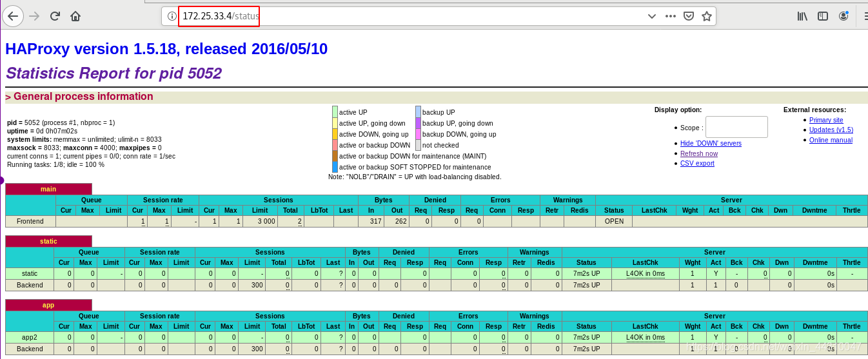Click the L4OK in 0ms cell in app2 row
This screenshot has height=359, width=868.
[x=645, y=337]
